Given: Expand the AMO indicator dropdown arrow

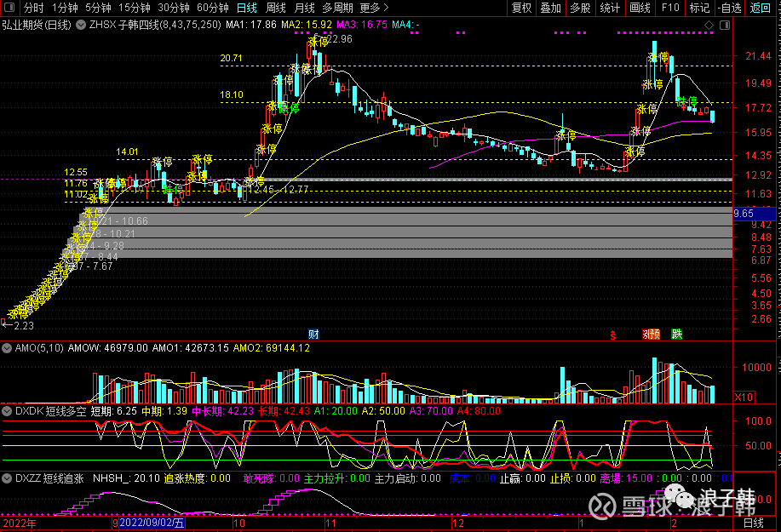Looking at the screenshot, I should click(8, 348).
